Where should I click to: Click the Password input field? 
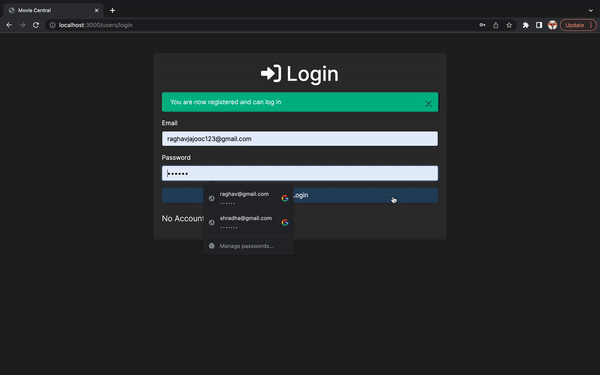[300, 173]
